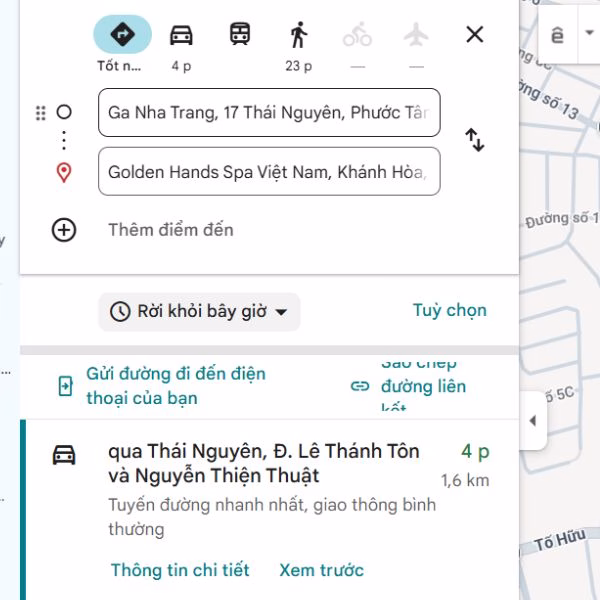
Task: Open the language input dropdown arrow on the map
Action: 590,33
